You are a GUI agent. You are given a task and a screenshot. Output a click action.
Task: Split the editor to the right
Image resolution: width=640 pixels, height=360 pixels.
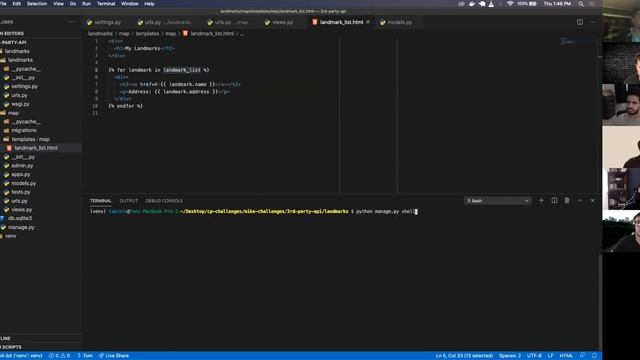(580, 22)
